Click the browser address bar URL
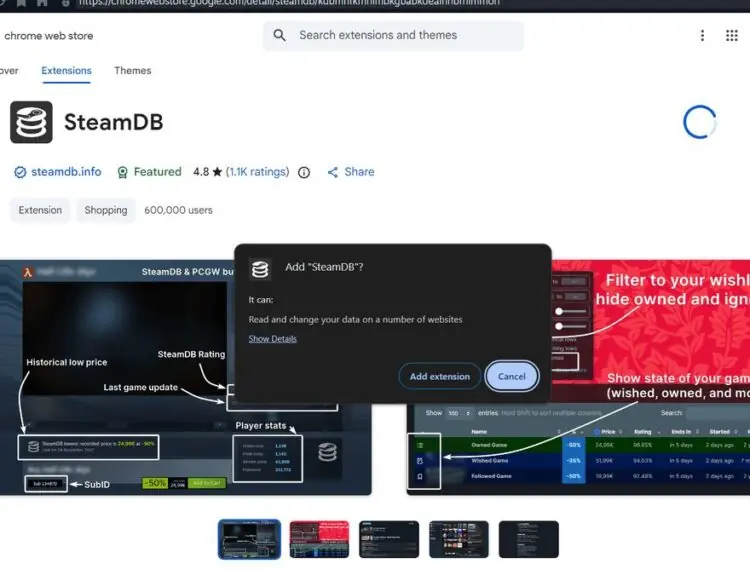Image resolution: width=750 pixels, height=575 pixels. [289, 3]
